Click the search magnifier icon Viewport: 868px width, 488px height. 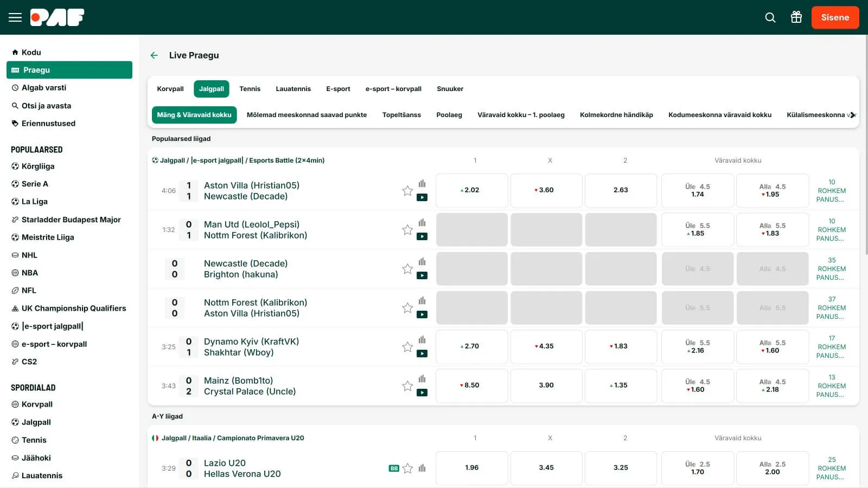(x=770, y=17)
